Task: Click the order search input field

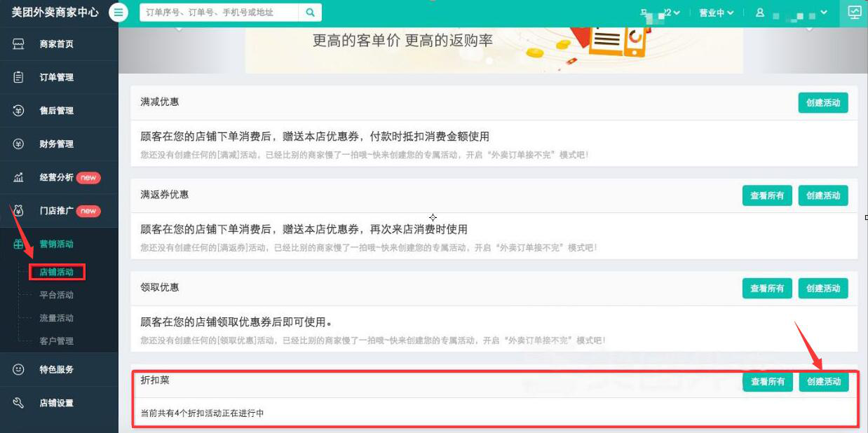Action: pos(217,12)
